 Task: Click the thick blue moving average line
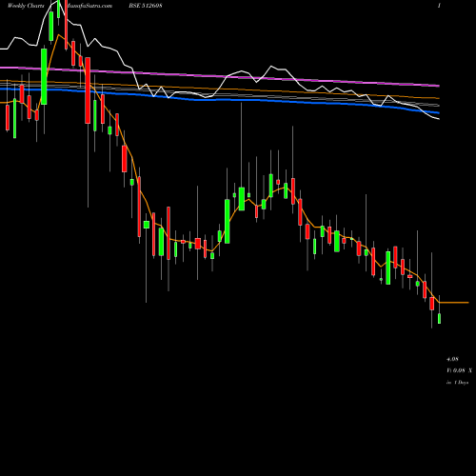pos(220,100)
